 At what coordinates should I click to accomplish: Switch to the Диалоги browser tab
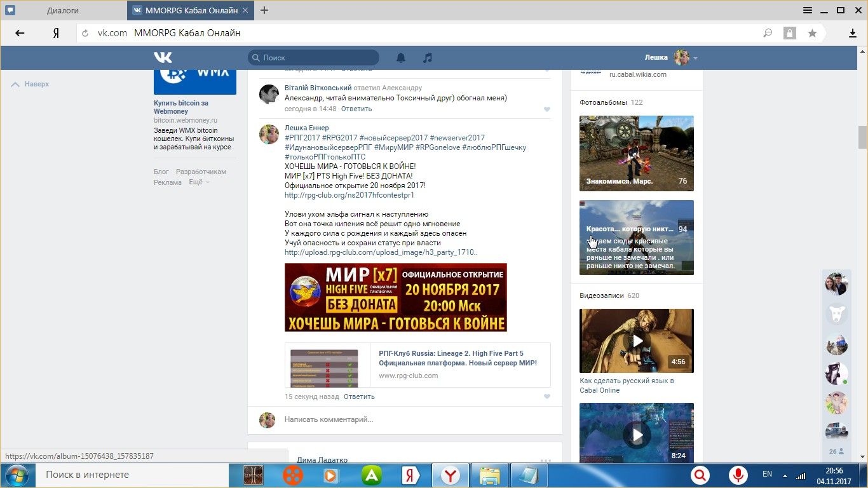63,10
